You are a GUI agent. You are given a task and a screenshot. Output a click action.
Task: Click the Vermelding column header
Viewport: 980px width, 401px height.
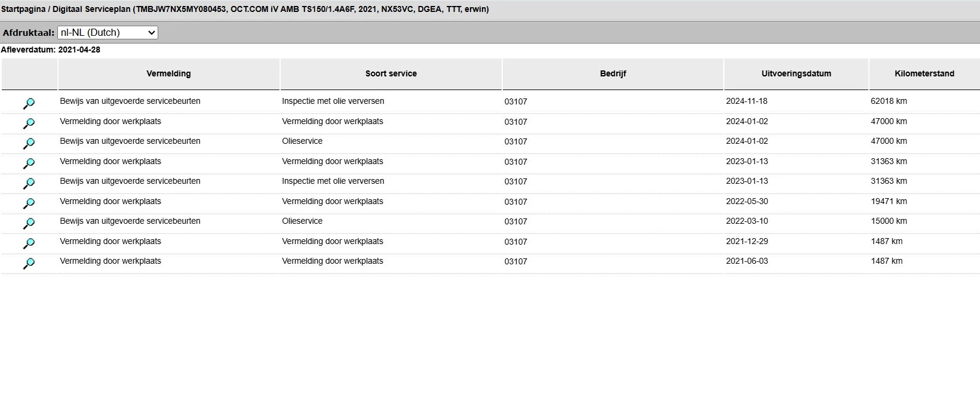168,73
